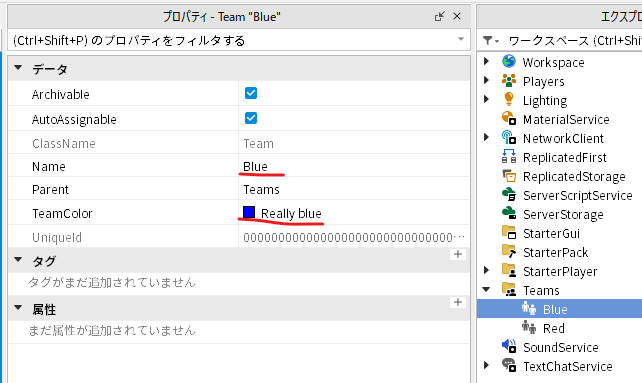Viewport: 642px width, 383px height.
Task: Select Teams label in Explorer tree
Action: 541,290
